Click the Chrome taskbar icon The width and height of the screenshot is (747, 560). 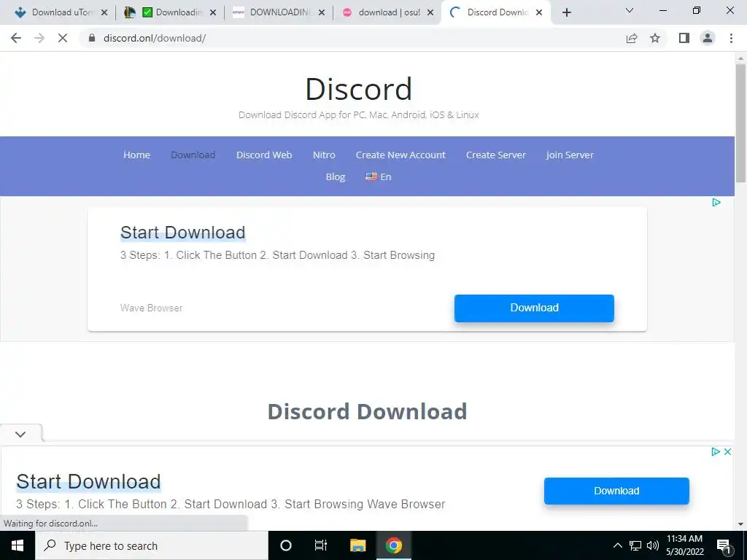[x=393, y=545]
